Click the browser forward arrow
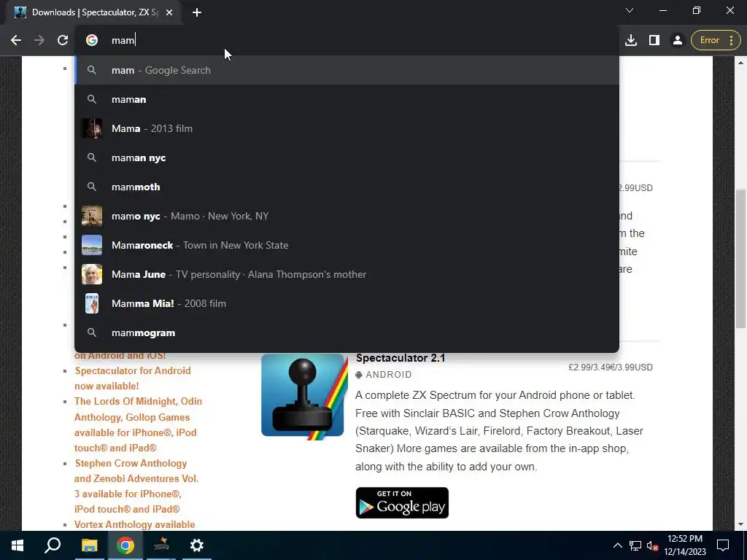747x560 pixels. pyautogui.click(x=39, y=41)
